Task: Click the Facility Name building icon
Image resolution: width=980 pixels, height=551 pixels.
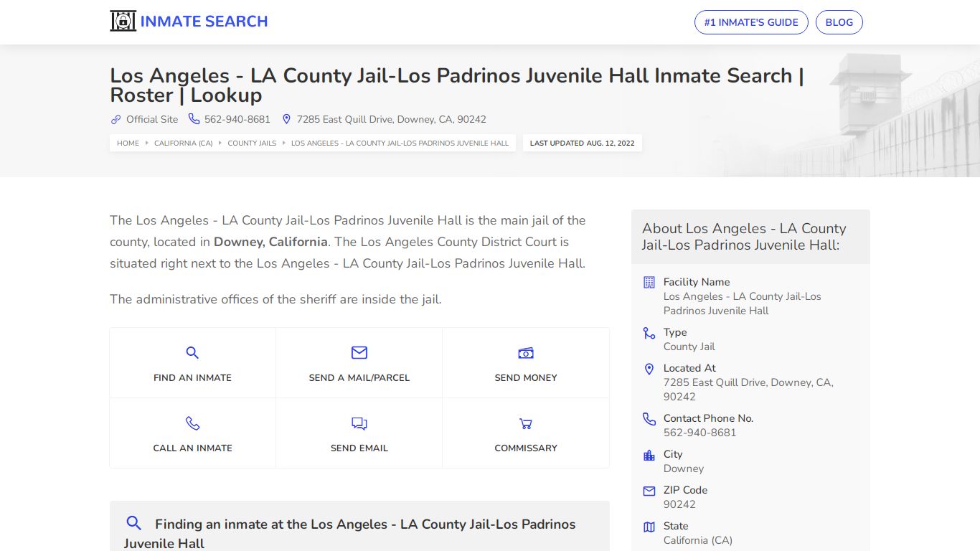Action: click(x=649, y=282)
